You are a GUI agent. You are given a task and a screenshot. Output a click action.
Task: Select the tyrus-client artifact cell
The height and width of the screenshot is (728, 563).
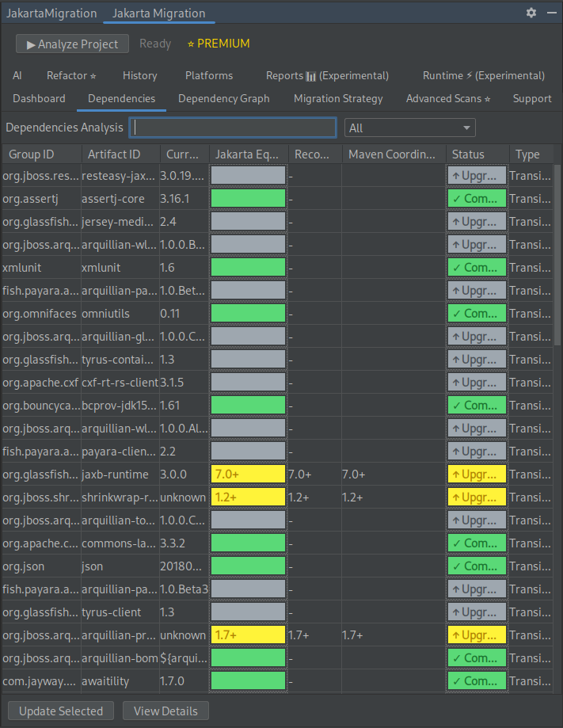120,612
